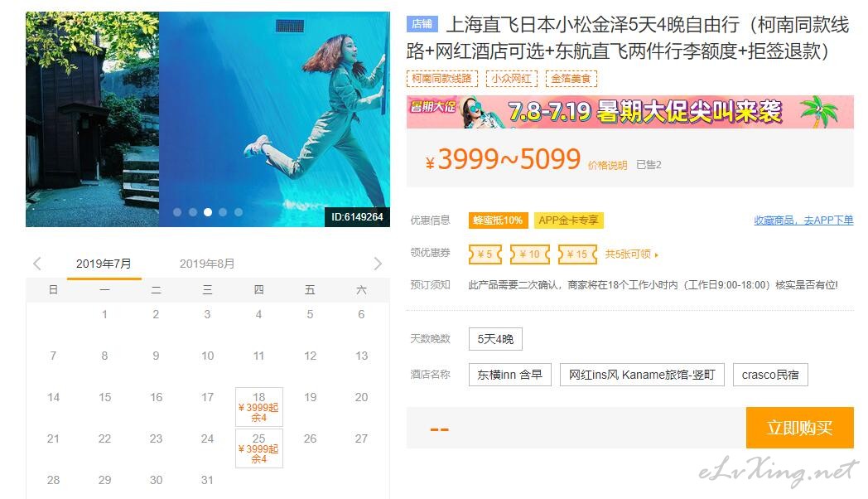Switch to the 2019年7月 calendar tab
Screen dimensions: 868x499
coord(104,264)
